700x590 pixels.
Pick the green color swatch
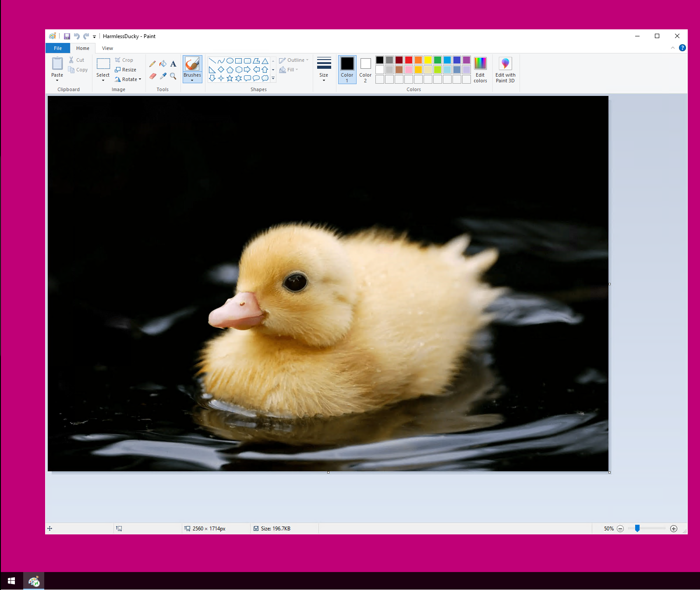tap(438, 60)
